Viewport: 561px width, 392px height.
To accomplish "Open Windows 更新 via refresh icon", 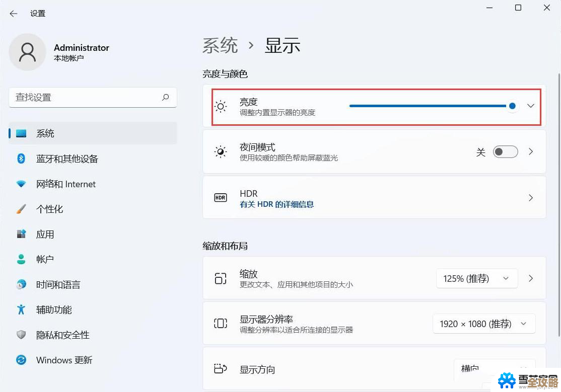I will 21,360.
